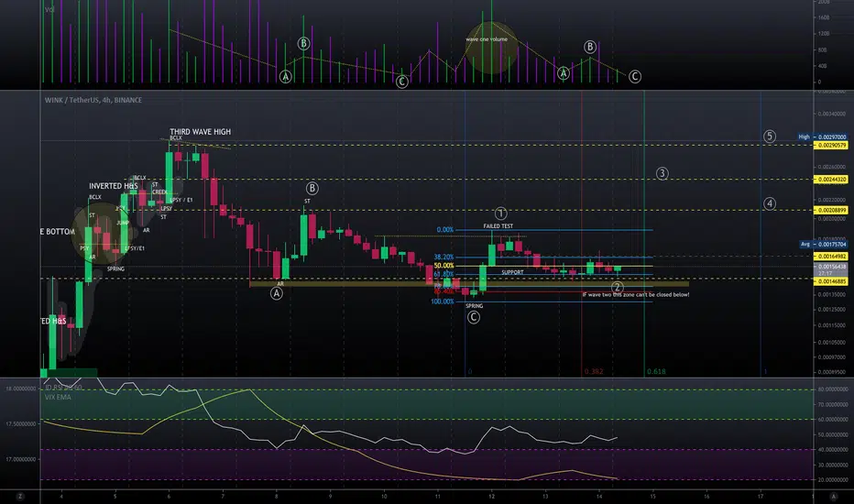Click circled 1 above FAILED TEST
This screenshot has height=504, width=854.
pos(500,214)
